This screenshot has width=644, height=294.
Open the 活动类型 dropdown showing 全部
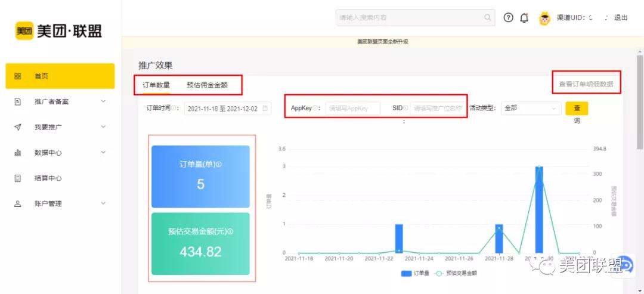click(531, 109)
